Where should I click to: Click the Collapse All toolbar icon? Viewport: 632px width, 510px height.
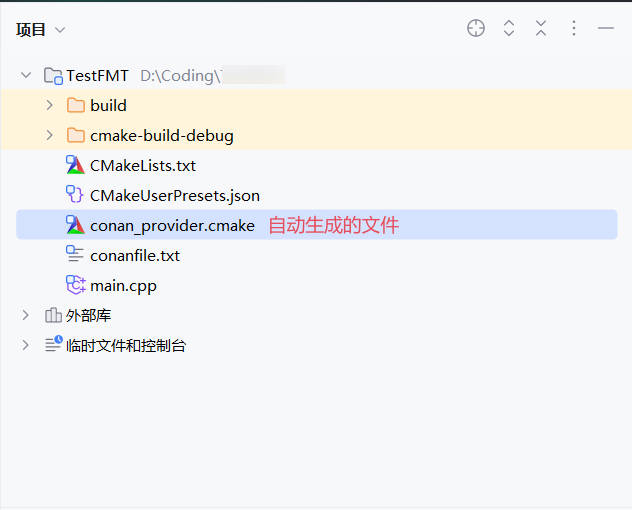541,29
